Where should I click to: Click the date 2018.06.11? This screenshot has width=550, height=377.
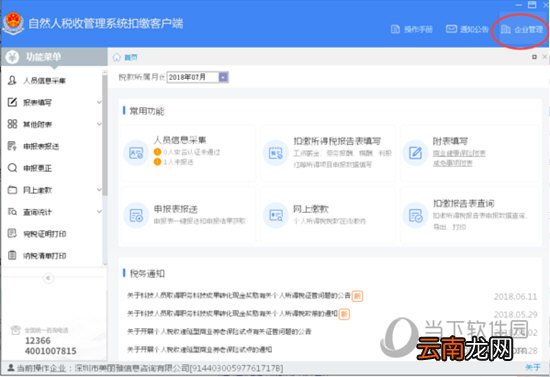(515, 297)
